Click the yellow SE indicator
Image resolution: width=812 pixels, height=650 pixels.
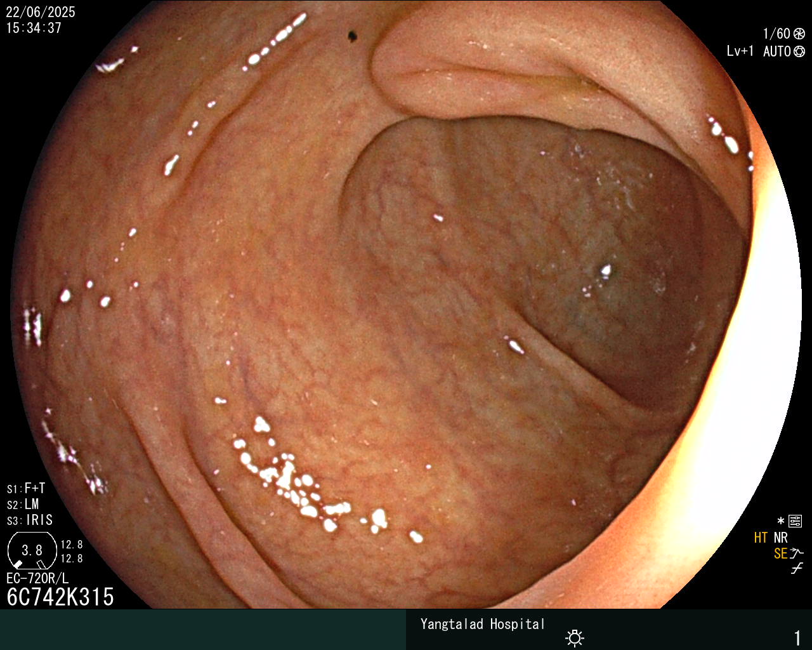[x=780, y=554]
